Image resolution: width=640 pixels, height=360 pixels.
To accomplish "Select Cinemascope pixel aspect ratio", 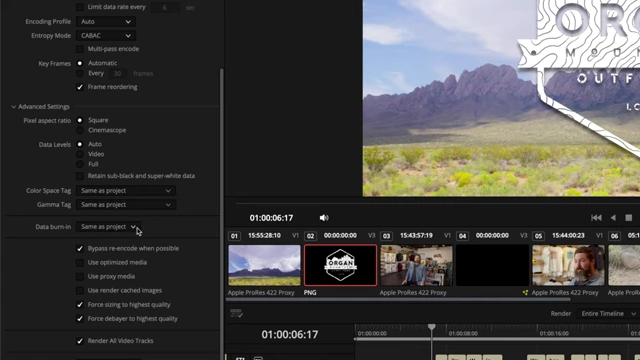I will coord(80,130).
